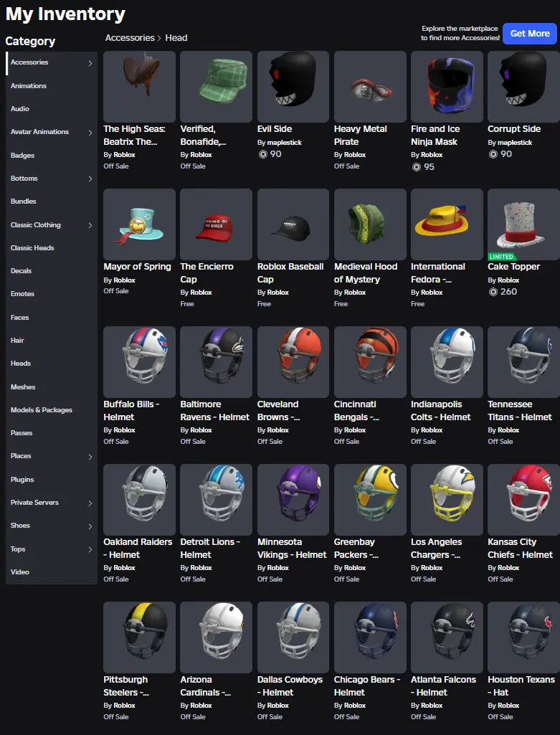
Task: Expand the Private Servers category
Action: point(90,503)
